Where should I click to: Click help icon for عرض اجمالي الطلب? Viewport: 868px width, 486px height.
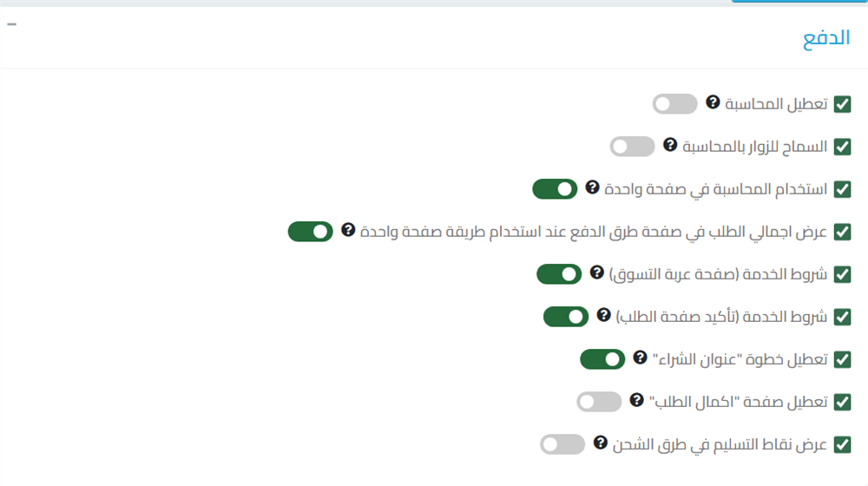[348, 230]
